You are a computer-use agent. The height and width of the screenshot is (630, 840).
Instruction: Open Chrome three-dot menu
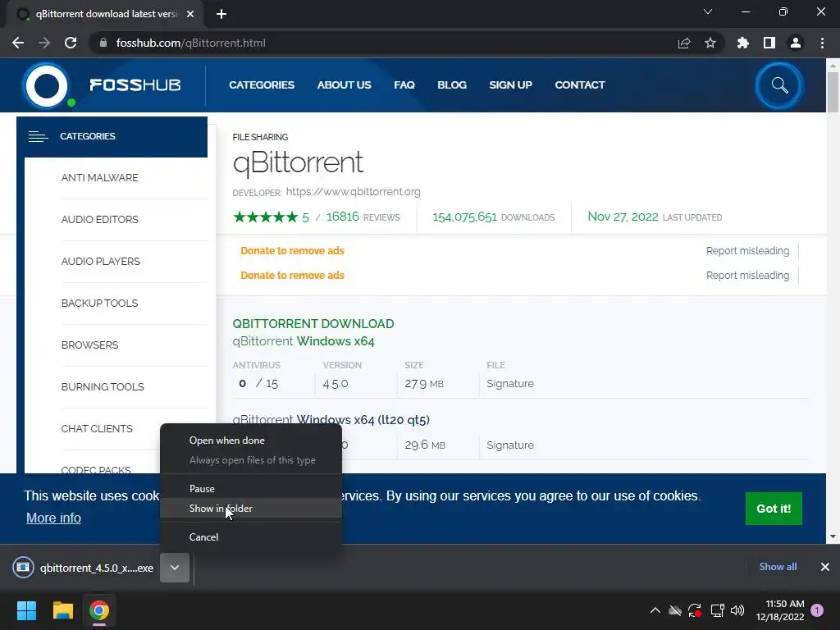click(x=822, y=43)
